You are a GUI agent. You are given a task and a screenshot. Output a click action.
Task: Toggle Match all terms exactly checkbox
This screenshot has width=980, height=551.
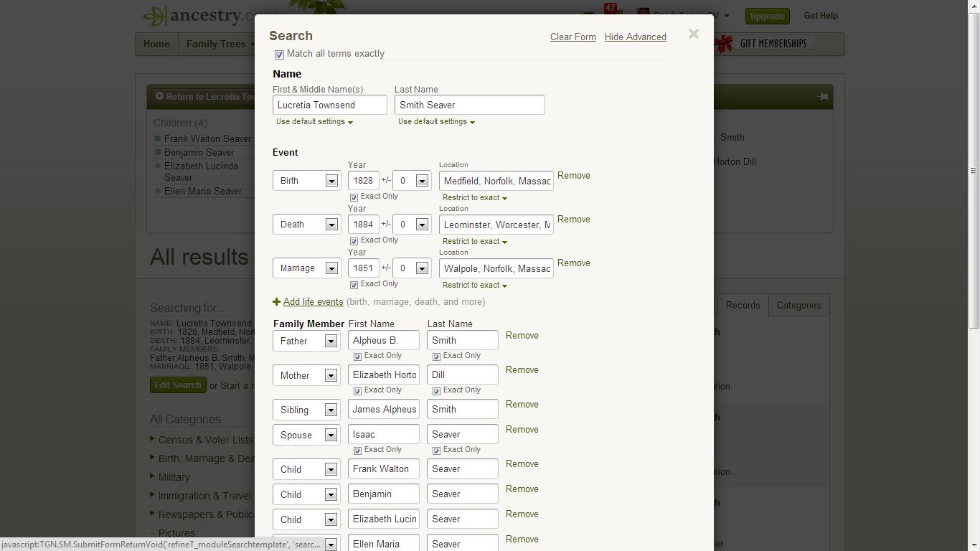[x=279, y=55]
